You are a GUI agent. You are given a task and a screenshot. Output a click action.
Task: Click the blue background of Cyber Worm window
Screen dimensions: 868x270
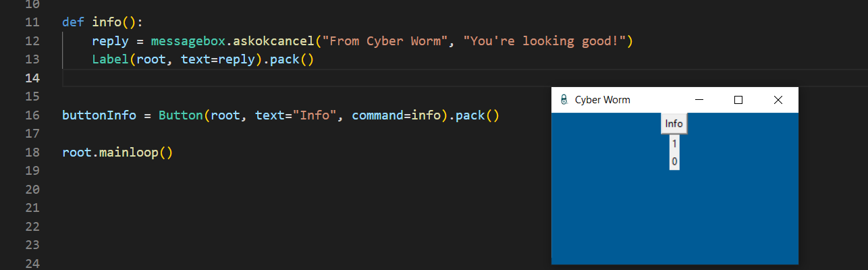(675, 216)
